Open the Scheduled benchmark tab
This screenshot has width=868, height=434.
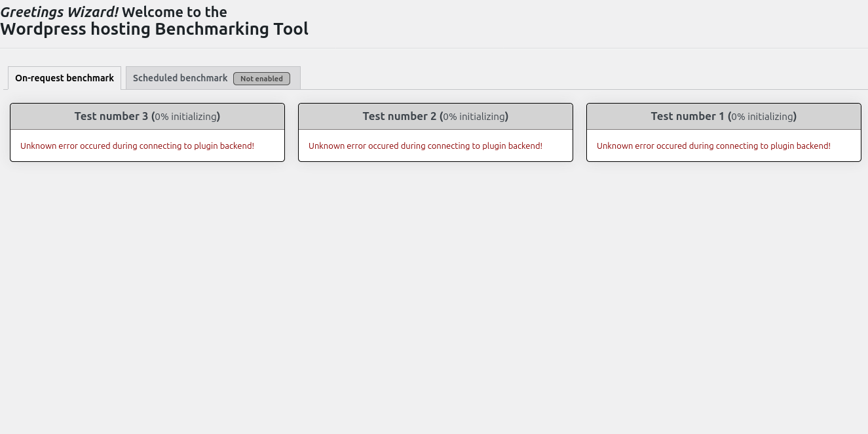[180, 78]
